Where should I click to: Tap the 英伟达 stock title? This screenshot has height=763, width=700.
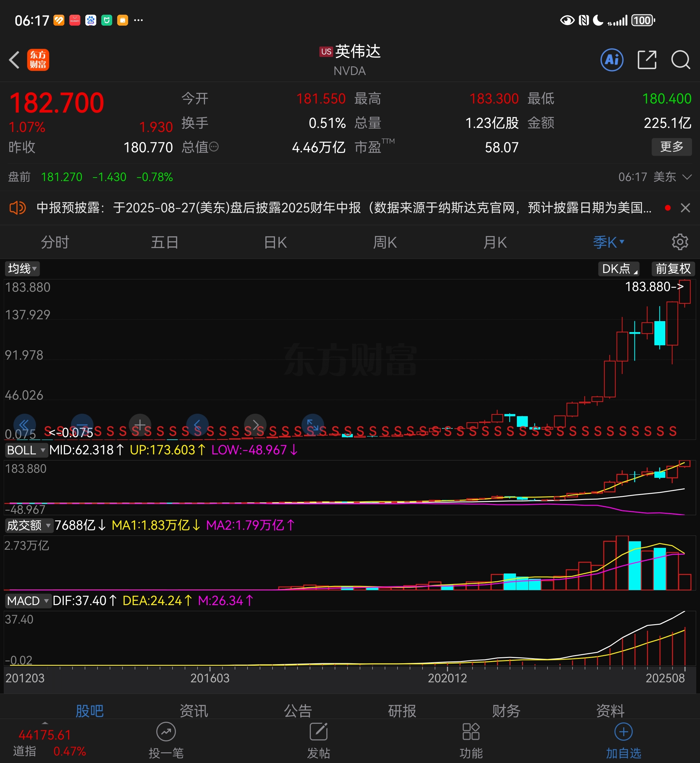pos(357,52)
